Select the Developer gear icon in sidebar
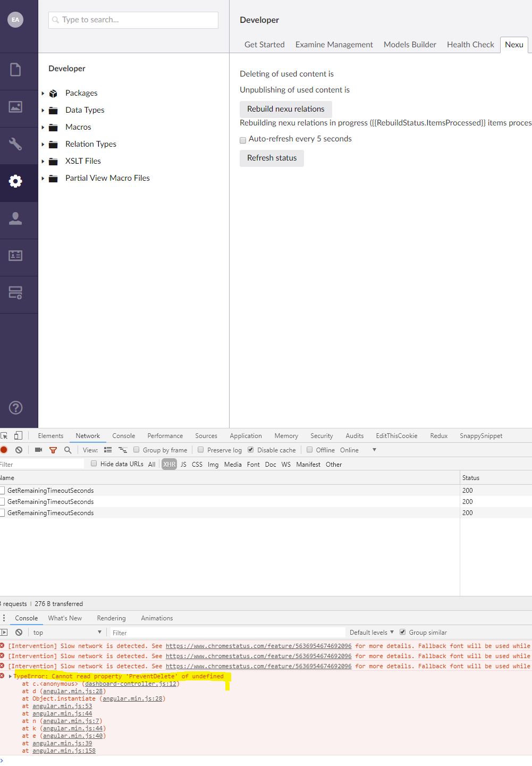Viewport: 532px width, 766px height. [x=15, y=181]
